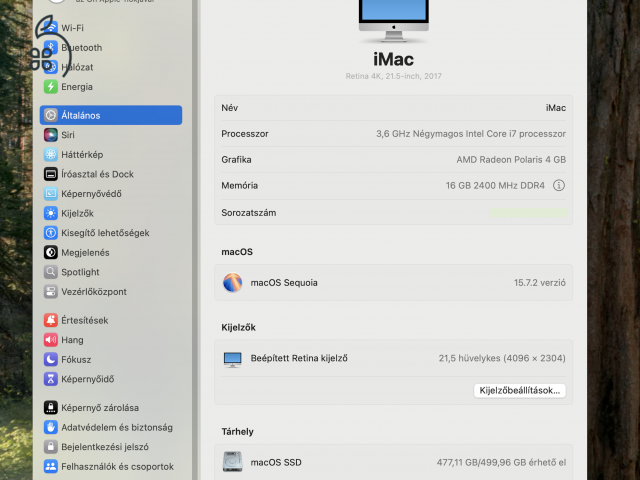Click 21,5 hüvelykes (4096 × 2304) text
This screenshot has width=640, height=480.
[502, 358]
